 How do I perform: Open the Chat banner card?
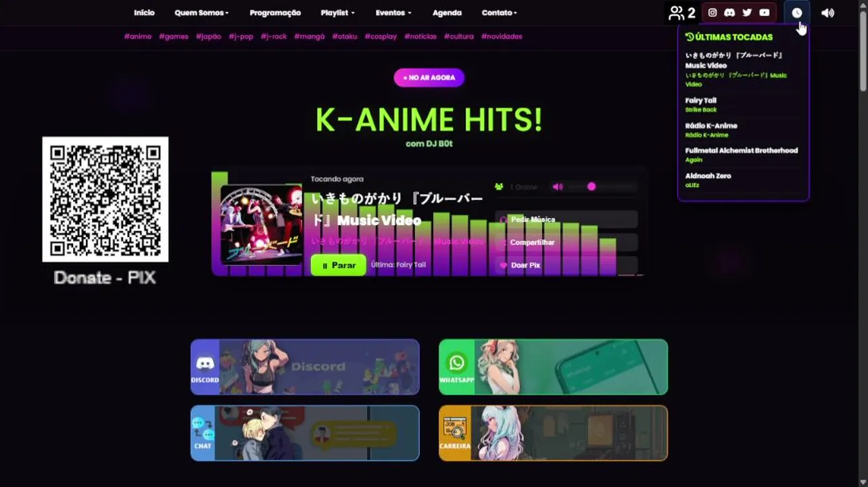click(305, 433)
